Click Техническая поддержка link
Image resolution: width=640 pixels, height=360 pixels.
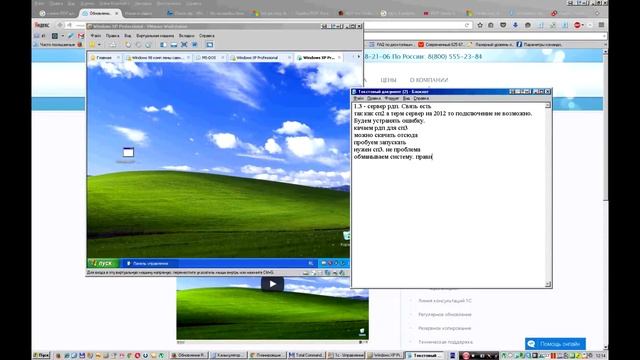point(445,342)
